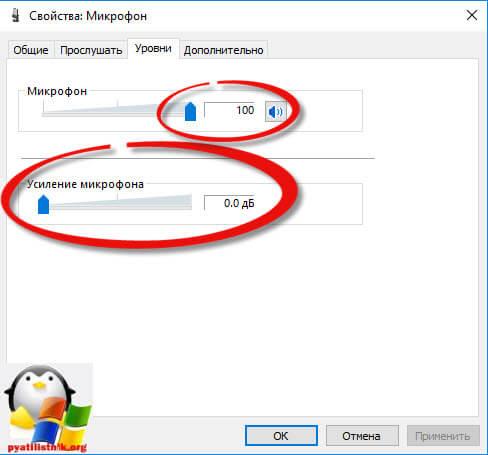This screenshot has height=455, width=488.
Task: Click the microphone level field showing 100
Action: (230, 110)
